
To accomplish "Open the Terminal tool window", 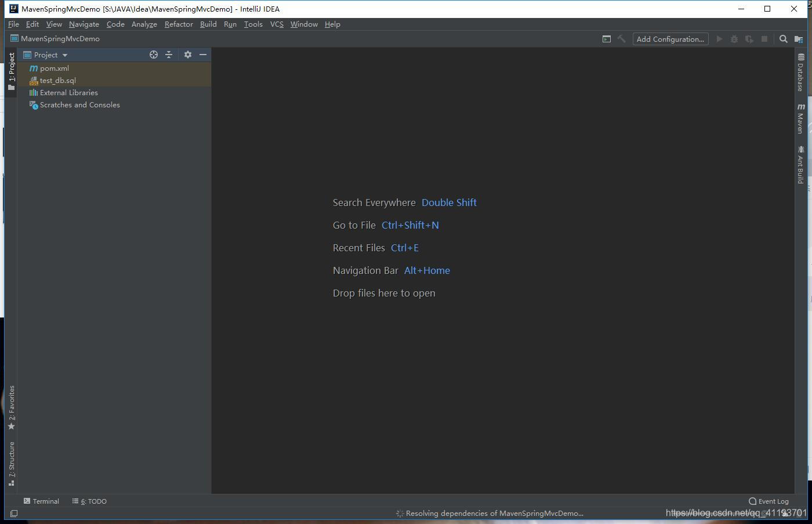I will coord(41,501).
